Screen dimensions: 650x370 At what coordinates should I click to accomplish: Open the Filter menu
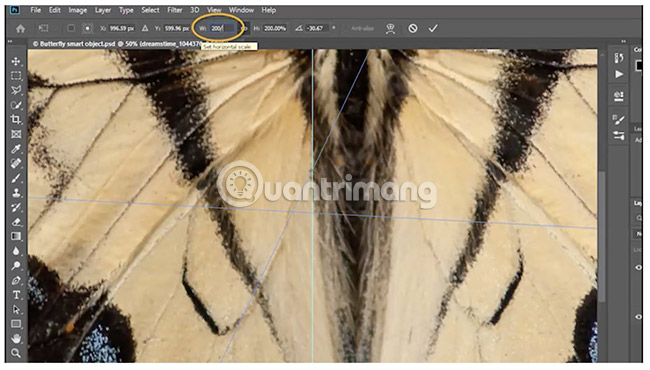(175, 10)
